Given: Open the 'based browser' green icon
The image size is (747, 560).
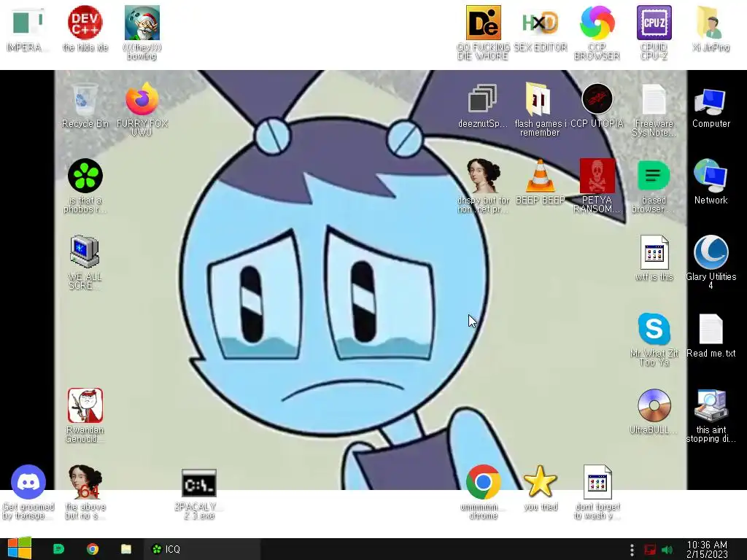Looking at the screenshot, I should (654, 176).
